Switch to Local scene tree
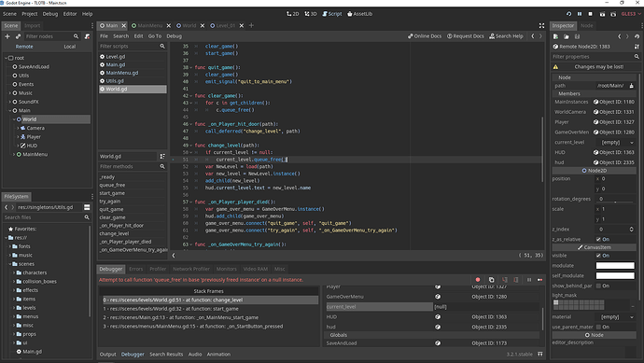This screenshot has width=644, height=363. tap(70, 47)
